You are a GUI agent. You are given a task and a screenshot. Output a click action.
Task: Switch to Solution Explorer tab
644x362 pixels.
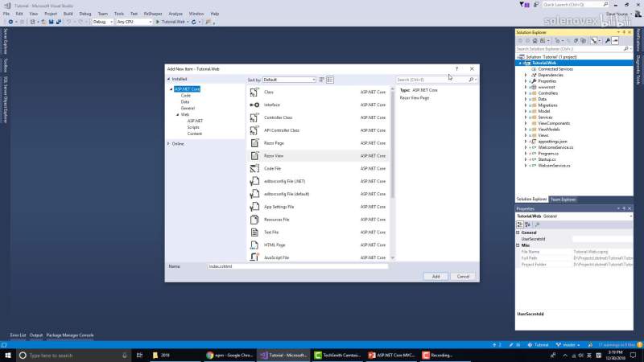(x=531, y=200)
